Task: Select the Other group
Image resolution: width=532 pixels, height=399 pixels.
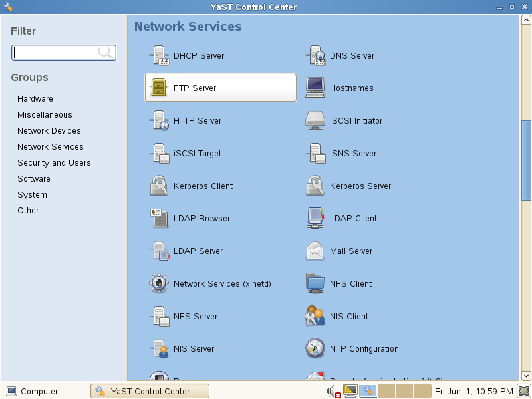Action: coord(28,210)
